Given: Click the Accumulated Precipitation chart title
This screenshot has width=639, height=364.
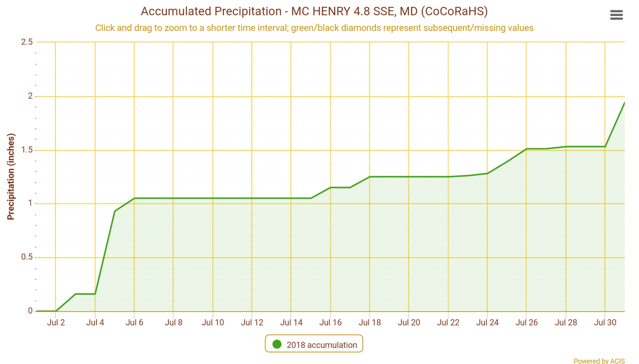Looking at the screenshot, I should 314,11.
